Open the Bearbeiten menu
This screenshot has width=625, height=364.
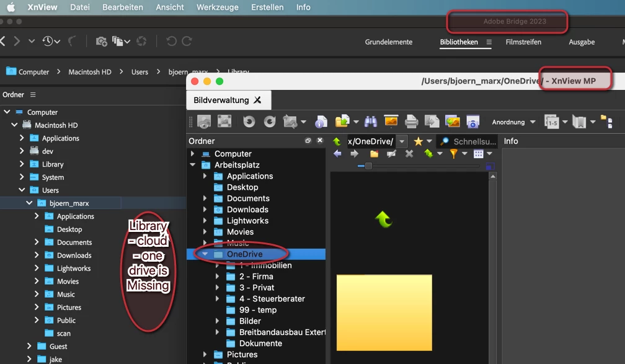click(x=122, y=7)
